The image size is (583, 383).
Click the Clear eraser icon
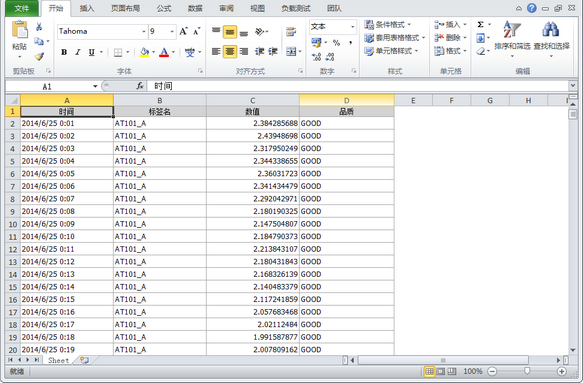coord(481,51)
